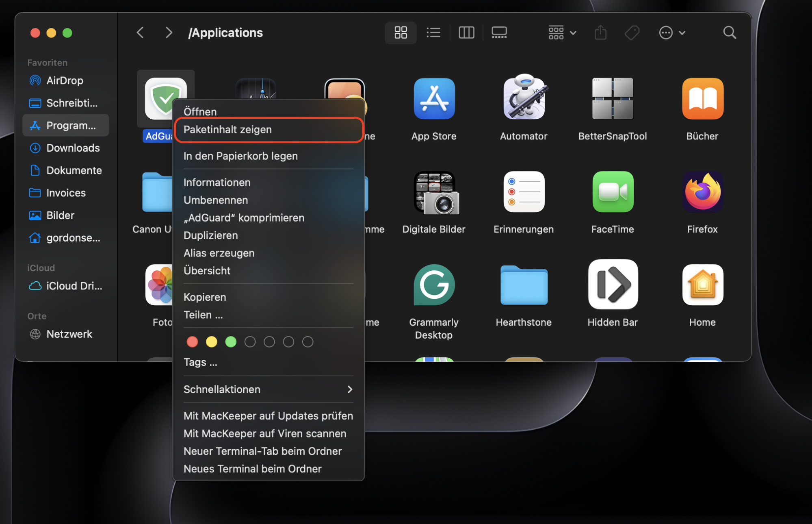Open Programme in the sidebar
The height and width of the screenshot is (524, 812).
(x=65, y=125)
